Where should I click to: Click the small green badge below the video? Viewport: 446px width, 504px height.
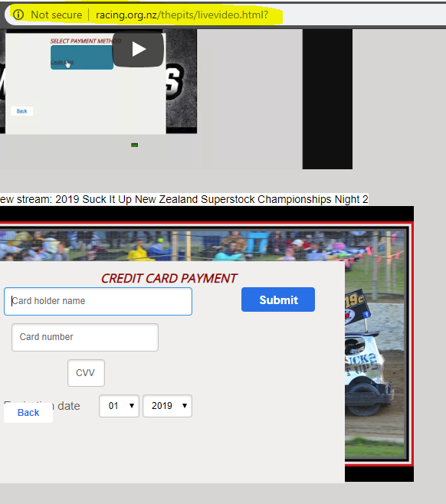pyautogui.click(x=134, y=146)
